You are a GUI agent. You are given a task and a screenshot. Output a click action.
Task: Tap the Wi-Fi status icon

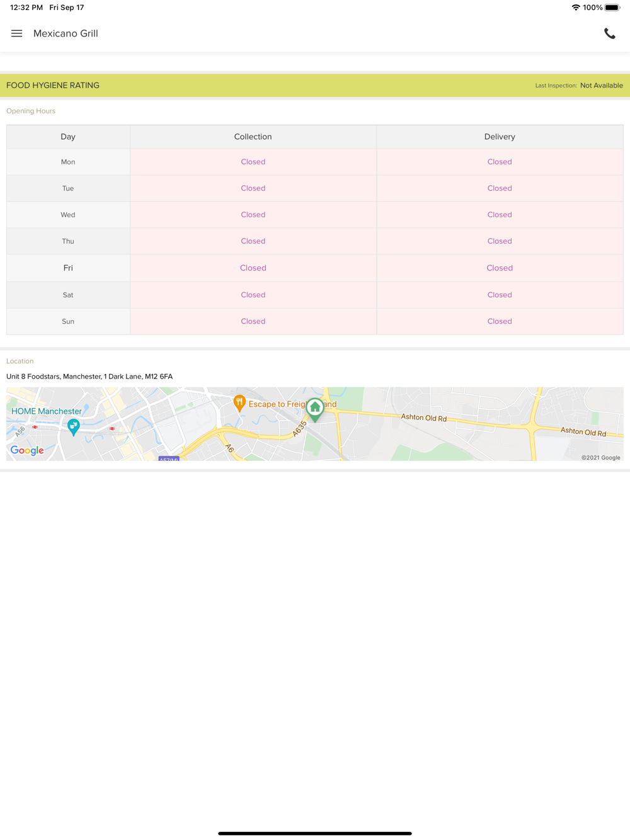(x=575, y=8)
